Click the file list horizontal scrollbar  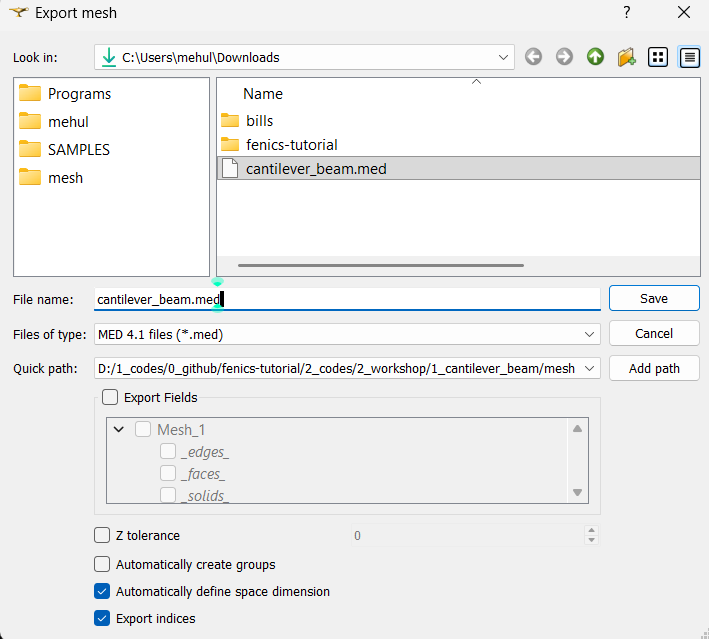coord(381,265)
